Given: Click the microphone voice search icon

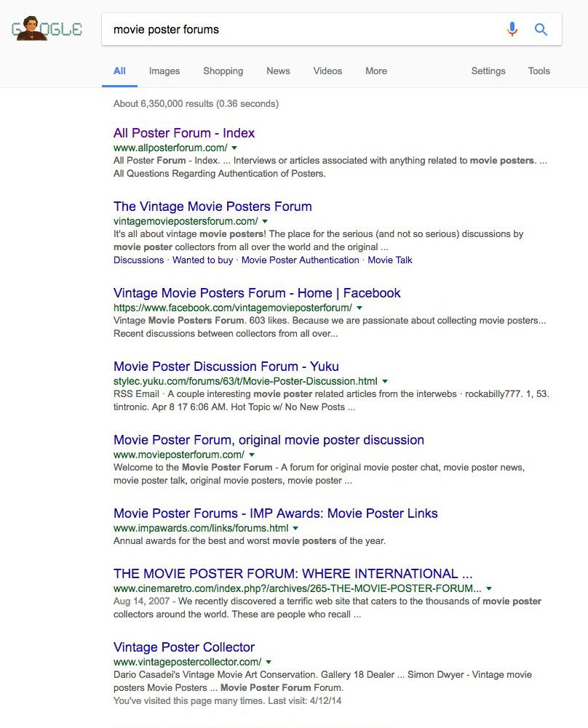Looking at the screenshot, I should click(x=512, y=29).
